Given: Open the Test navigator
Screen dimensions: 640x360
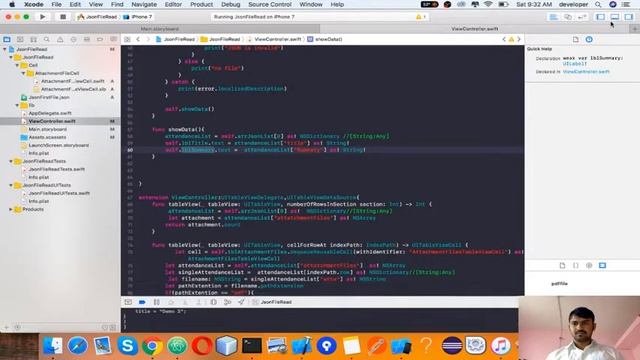Looking at the screenshot, I should [73, 39].
